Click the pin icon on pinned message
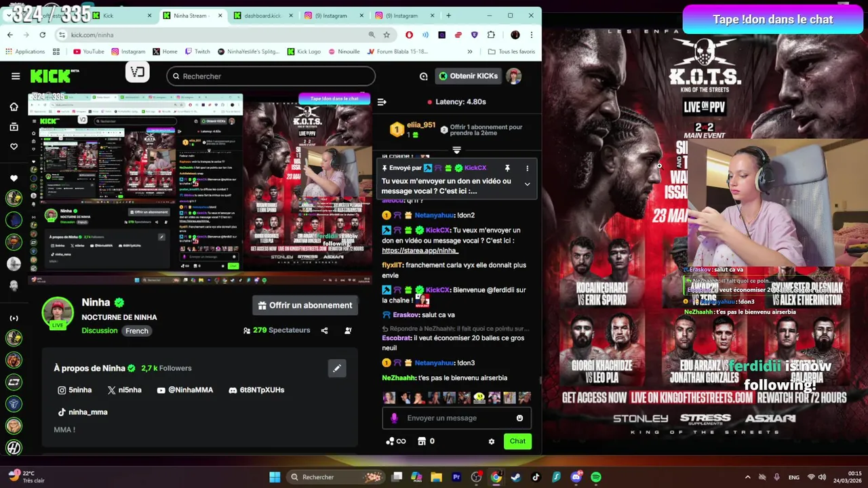 pyautogui.click(x=507, y=168)
